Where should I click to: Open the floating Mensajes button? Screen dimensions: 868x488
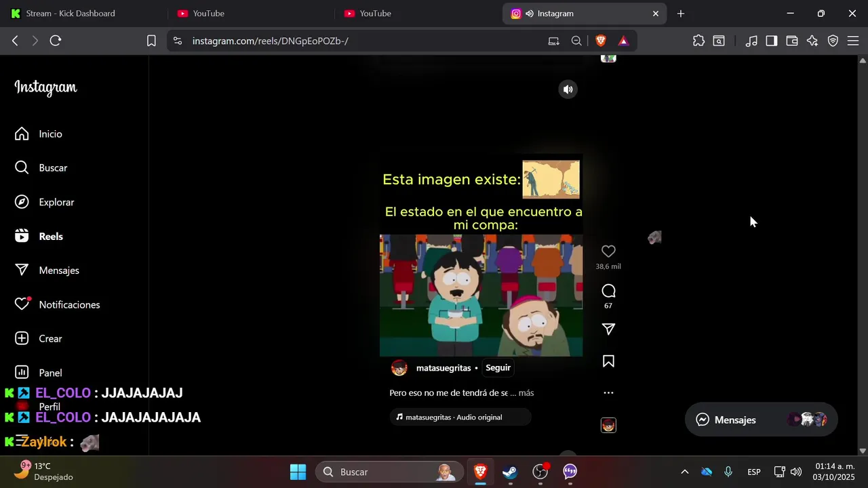coord(762,420)
